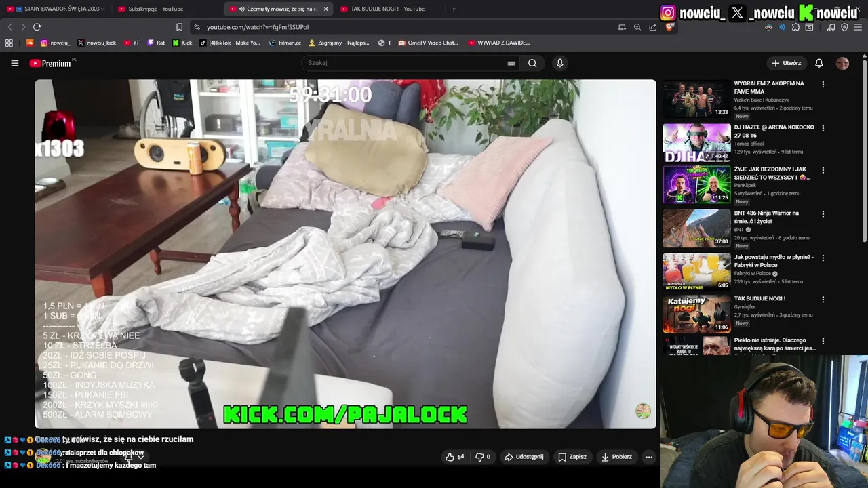This screenshot has width=868, height=488.
Task: Reload the page in browser toolbar
Action: (x=37, y=27)
